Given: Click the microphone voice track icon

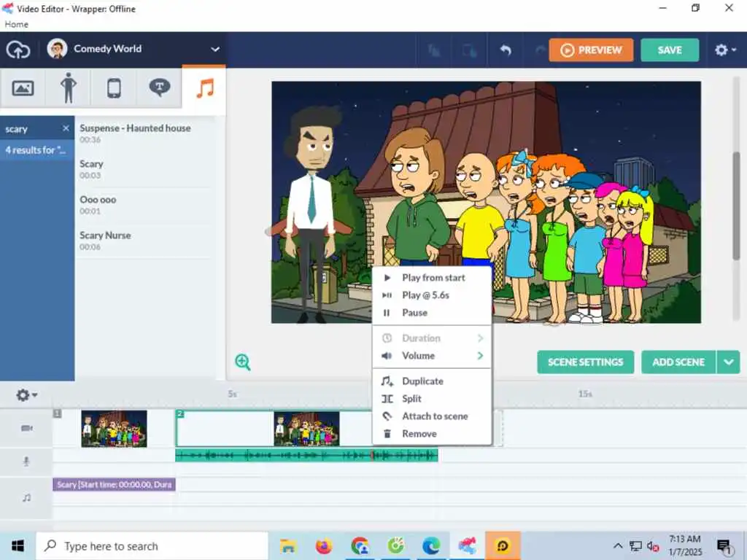Looking at the screenshot, I should pos(27,461).
